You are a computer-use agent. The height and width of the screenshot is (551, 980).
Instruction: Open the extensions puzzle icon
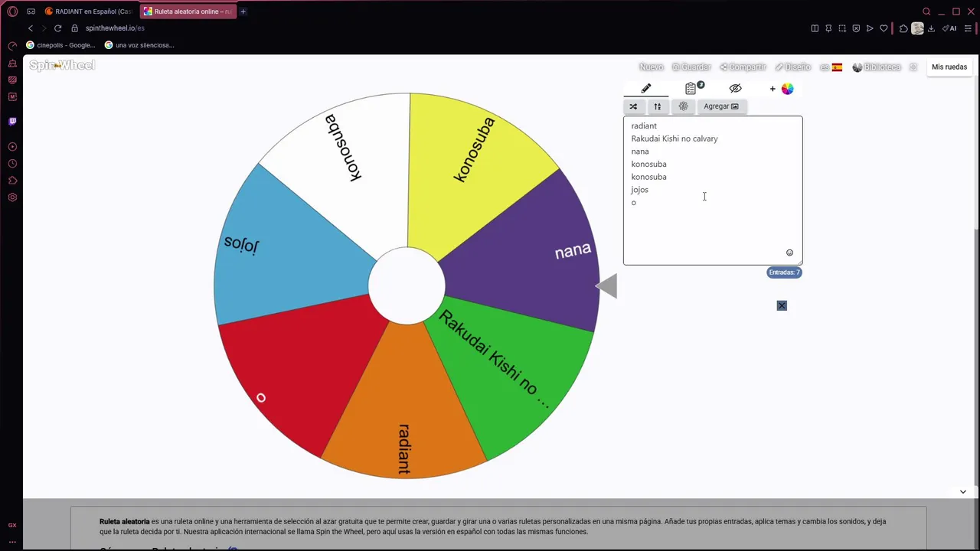tap(903, 28)
